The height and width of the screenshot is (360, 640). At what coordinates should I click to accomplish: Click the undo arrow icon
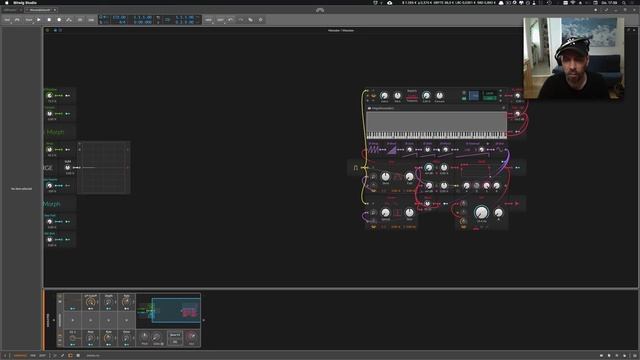point(231,20)
